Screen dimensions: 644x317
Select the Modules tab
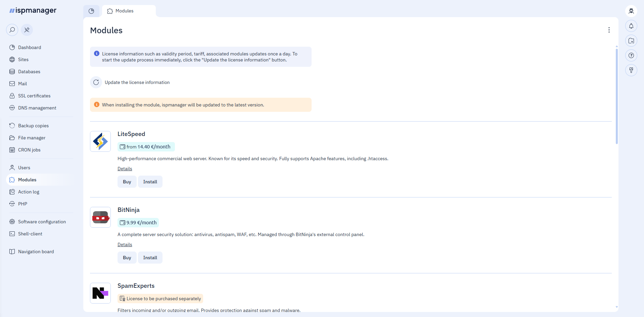(129, 11)
